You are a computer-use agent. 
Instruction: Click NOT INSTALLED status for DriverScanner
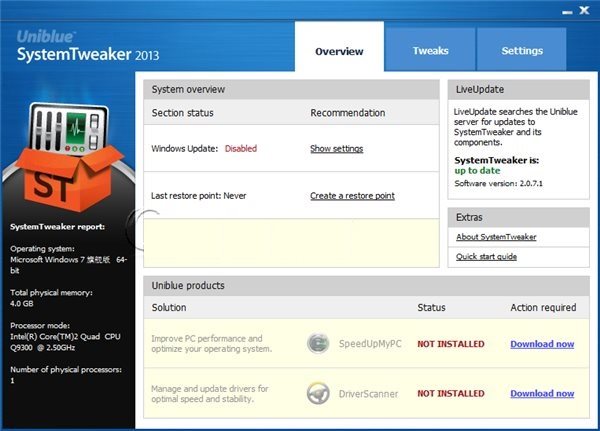tap(451, 393)
